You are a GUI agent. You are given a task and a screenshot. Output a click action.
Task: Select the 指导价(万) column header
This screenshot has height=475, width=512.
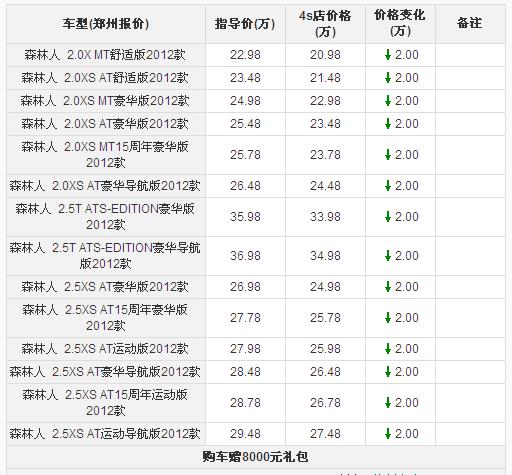pos(245,24)
